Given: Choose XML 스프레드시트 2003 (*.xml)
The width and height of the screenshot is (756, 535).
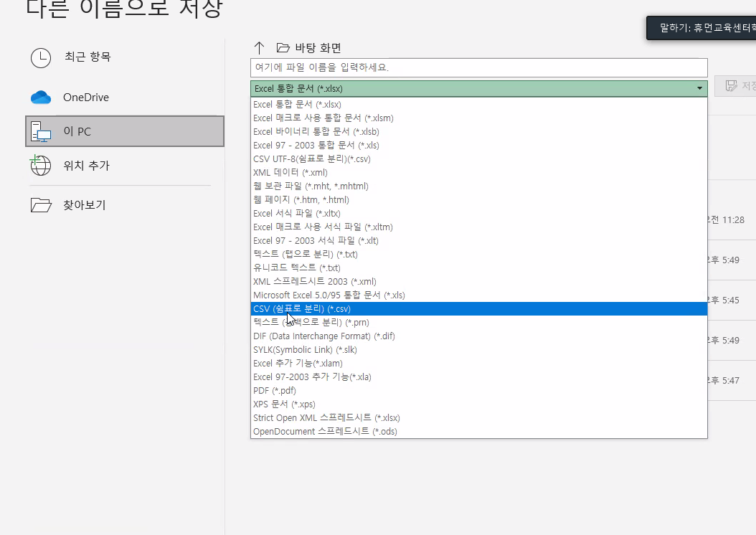Looking at the screenshot, I should [478, 281].
